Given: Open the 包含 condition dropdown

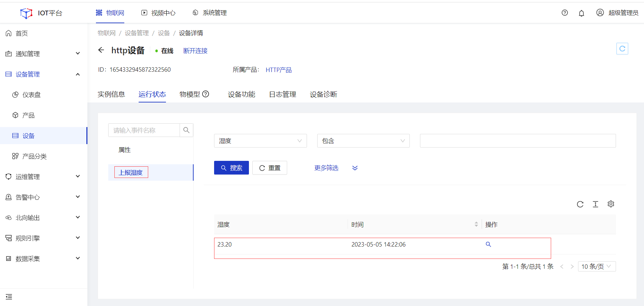Looking at the screenshot, I should (x=363, y=141).
